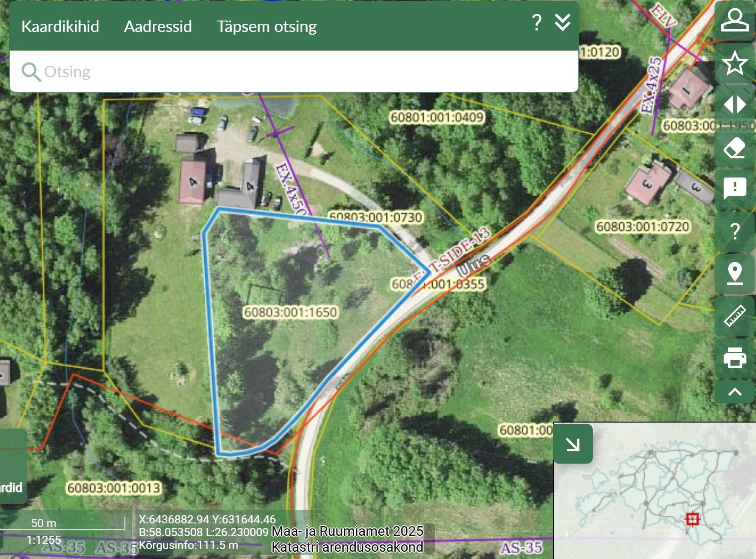756x559 pixels.
Task: Collapse the right toolbar with up chevron
Action: click(x=735, y=392)
